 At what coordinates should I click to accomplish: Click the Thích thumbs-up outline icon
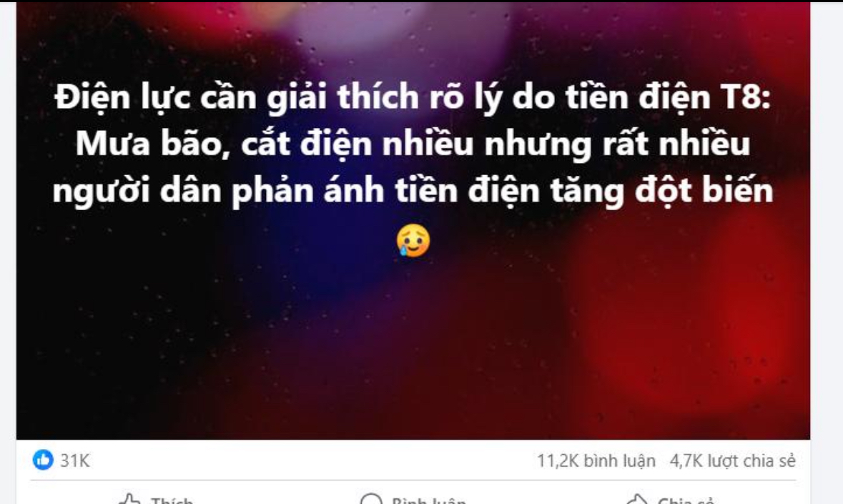pyautogui.click(x=129, y=500)
